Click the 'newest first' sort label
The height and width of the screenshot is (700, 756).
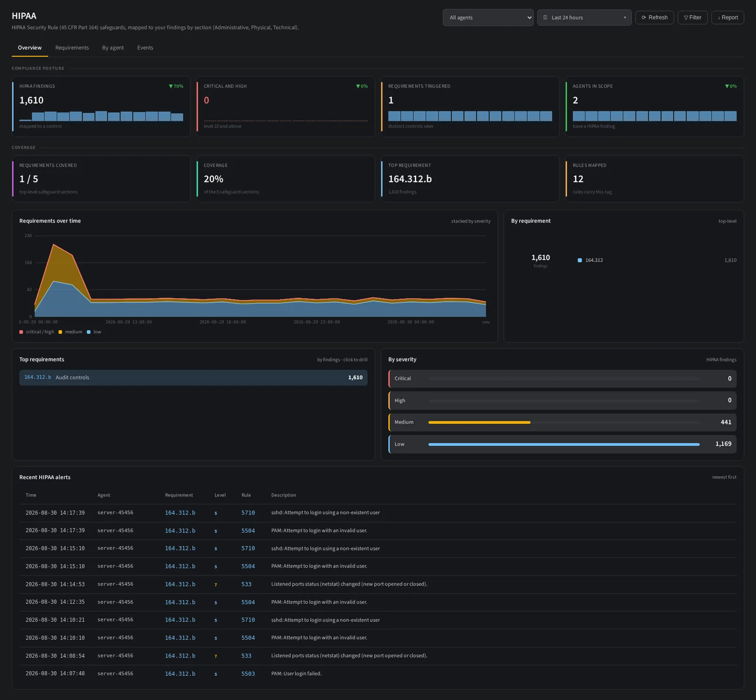point(724,477)
